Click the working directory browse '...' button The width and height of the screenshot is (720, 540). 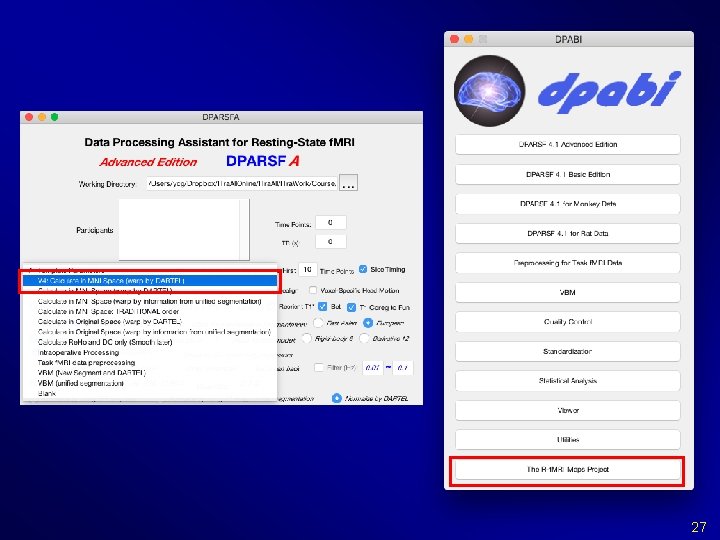348,183
